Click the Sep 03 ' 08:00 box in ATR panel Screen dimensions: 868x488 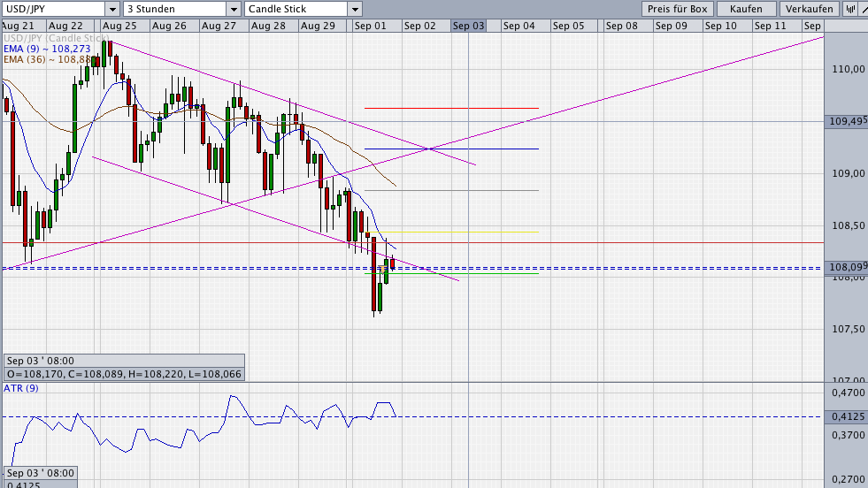tap(40, 473)
